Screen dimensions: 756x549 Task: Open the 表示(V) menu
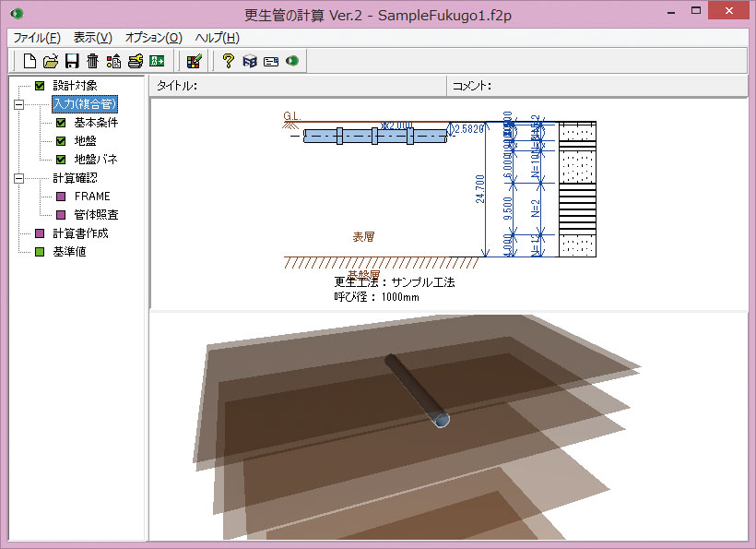pos(92,38)
